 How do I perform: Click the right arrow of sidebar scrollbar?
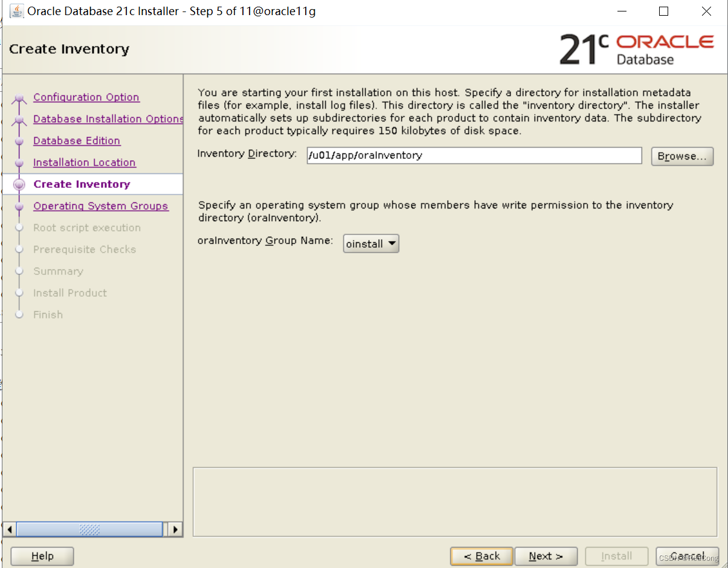(x=175, y=529)
